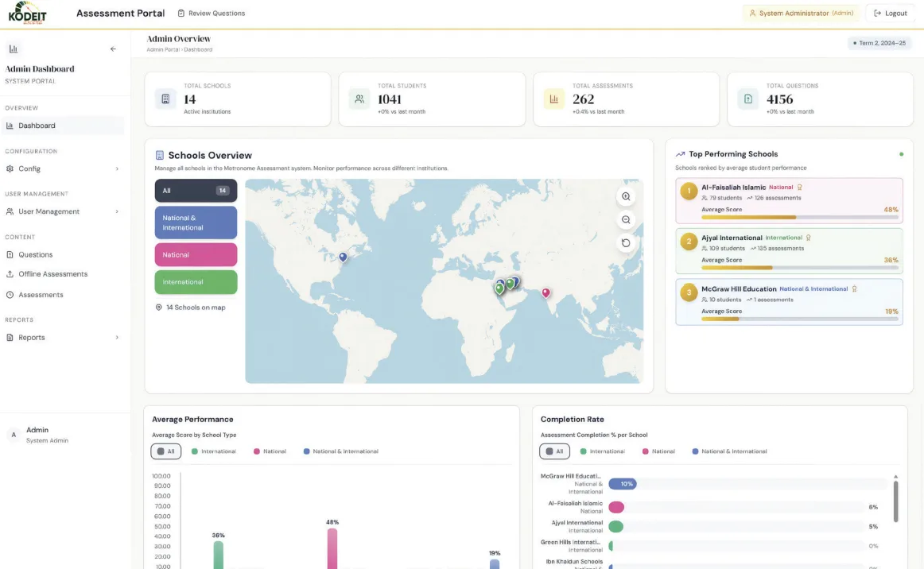Expand the Reports chevron
The image size is (924, 569).
click(117, 338)
